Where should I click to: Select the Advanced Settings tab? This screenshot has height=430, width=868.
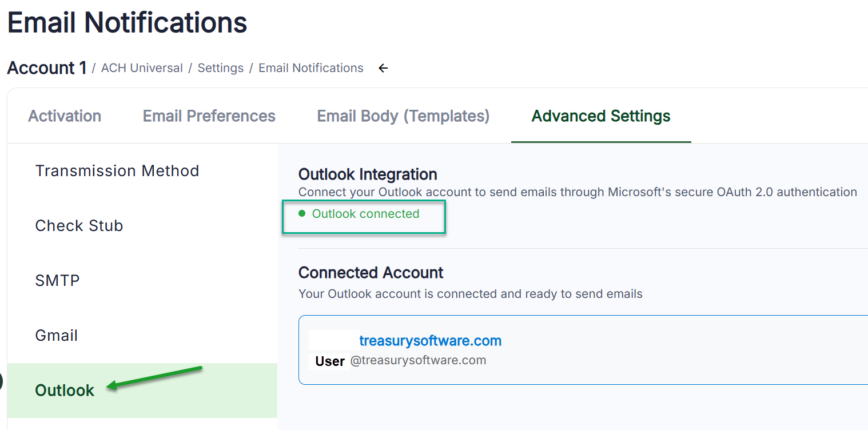click(601, 116)
